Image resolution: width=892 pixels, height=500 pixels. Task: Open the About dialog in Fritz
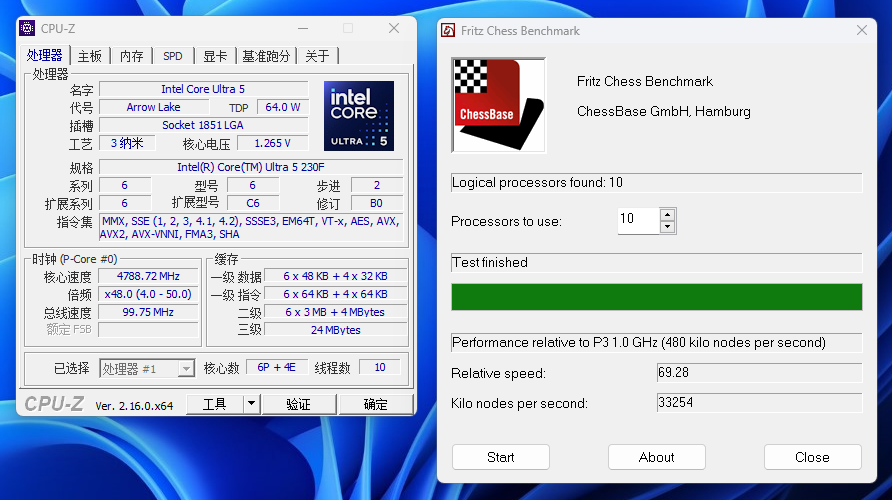(656, 457)
